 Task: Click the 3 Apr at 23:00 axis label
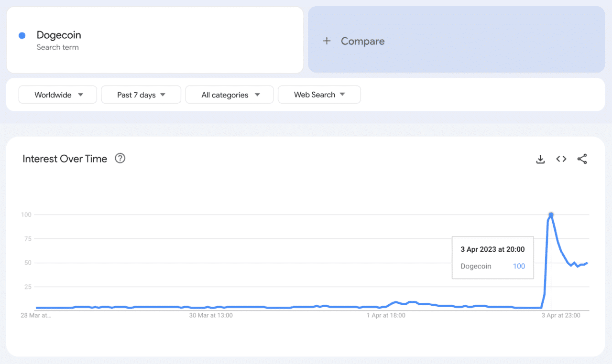[561, 315]
